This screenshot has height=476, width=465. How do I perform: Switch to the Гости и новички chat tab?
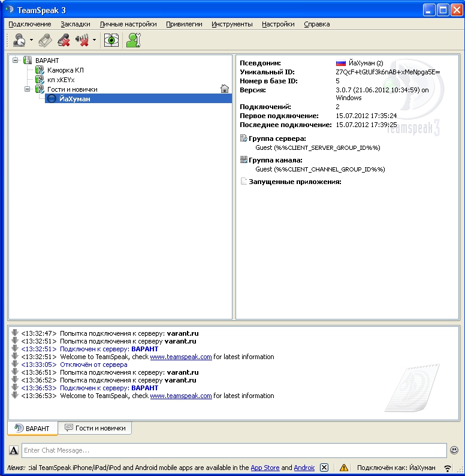click(x=95, y=428)
